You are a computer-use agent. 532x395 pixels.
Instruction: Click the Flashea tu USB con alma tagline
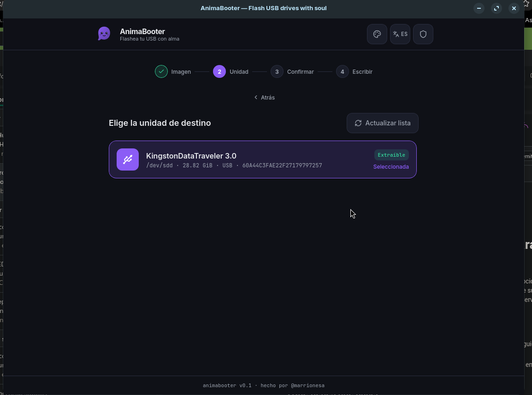149,39
